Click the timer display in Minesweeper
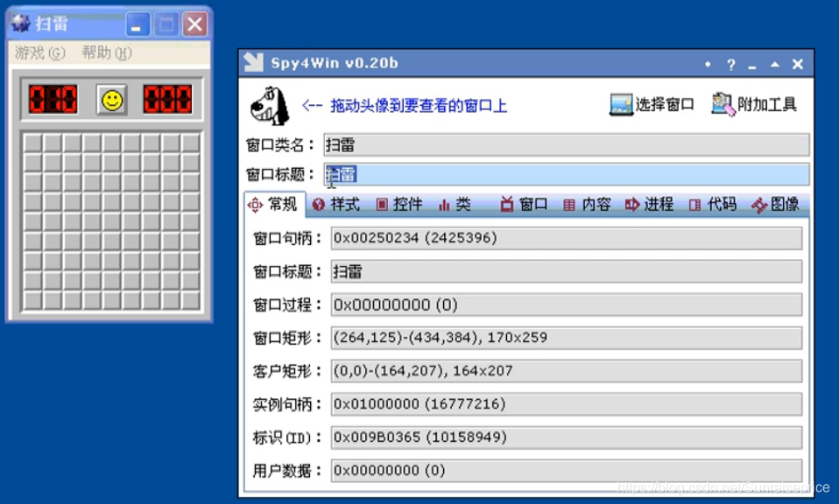The width and height of the screenshot is (839, 504). tap(167, 100)
